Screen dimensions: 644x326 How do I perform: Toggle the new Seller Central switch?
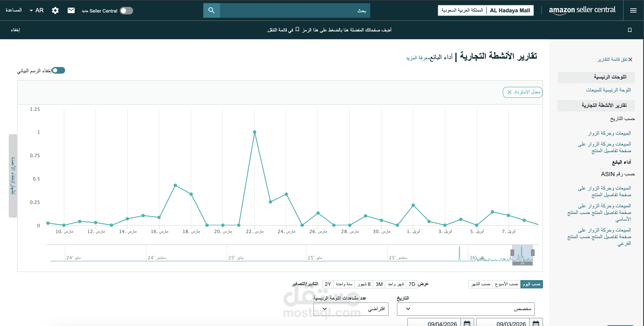(126, 11)
